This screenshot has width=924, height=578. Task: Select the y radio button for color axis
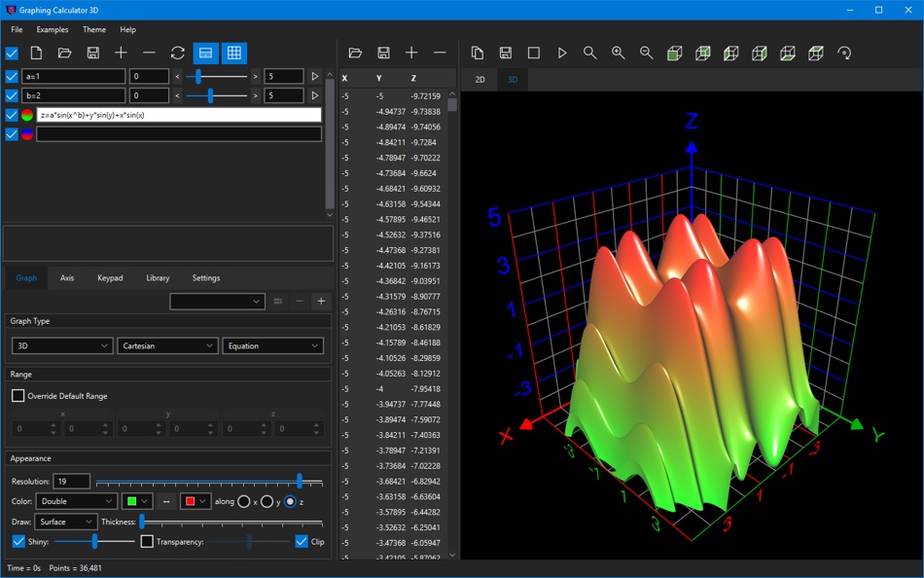(x=267, y=501)
